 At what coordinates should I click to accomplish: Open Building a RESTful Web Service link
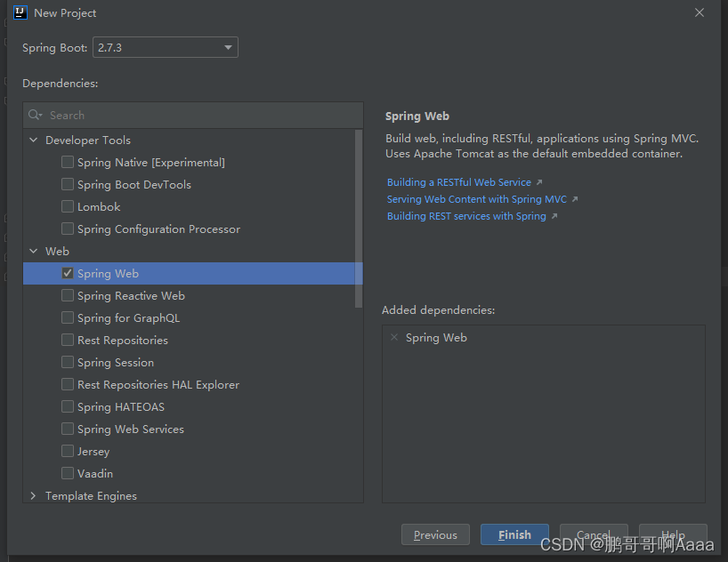click(x=459, y=182)
